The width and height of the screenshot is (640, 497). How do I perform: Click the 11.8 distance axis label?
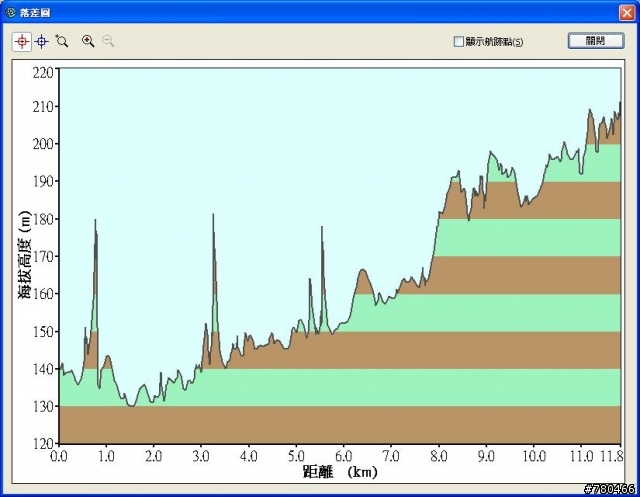[x=611, y=456]
